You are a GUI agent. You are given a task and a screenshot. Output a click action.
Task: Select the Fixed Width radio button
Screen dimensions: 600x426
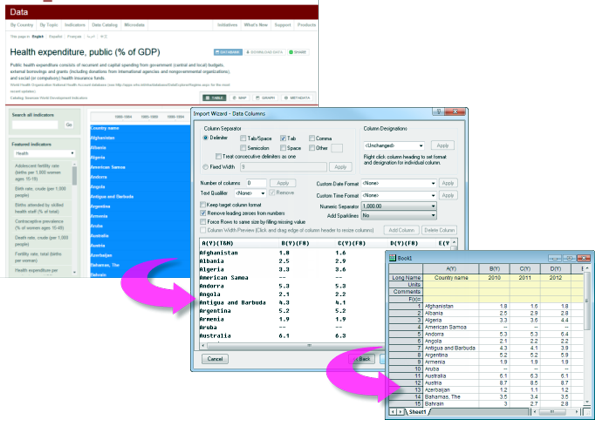(207, 166)
